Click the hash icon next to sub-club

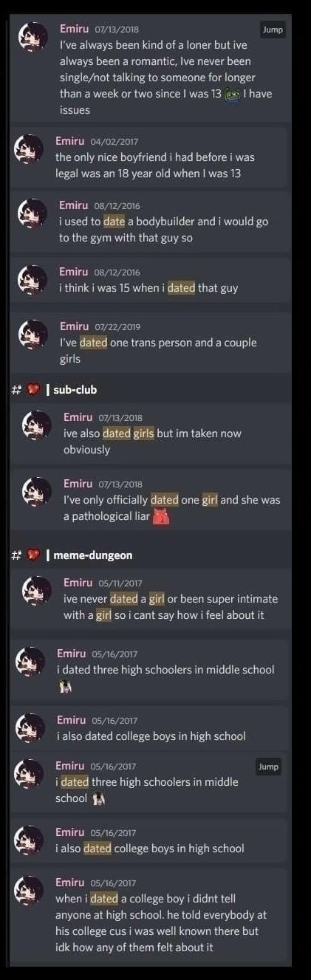[x=16, y=390]
